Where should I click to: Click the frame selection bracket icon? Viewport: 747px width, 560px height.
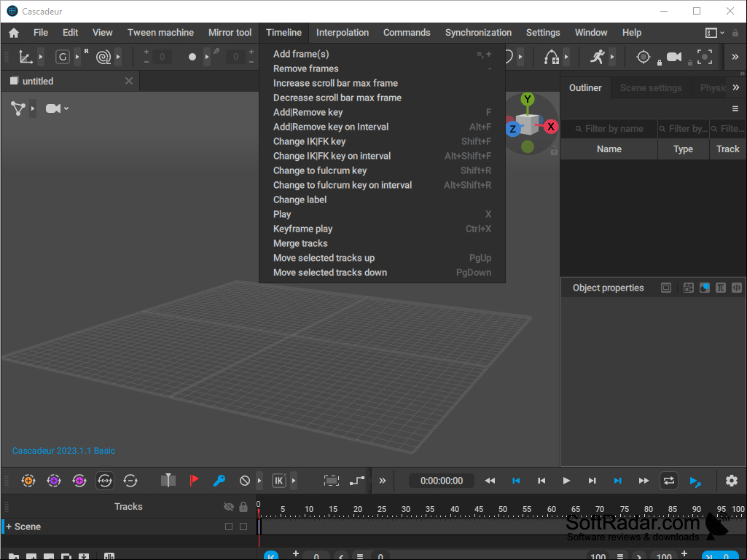(331, 481)
